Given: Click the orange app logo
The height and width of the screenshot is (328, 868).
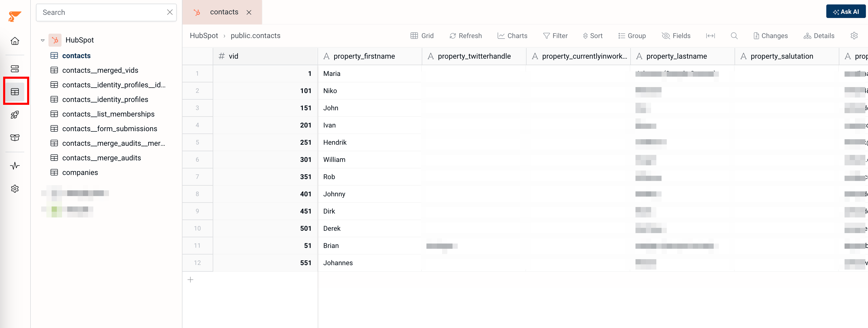Looking at the screenshot, I should tap(15, 16).
